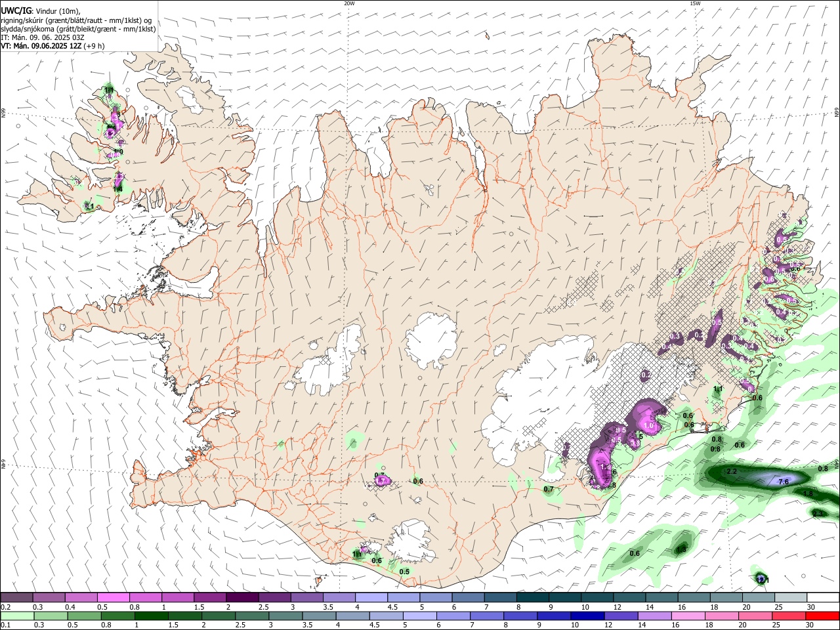Pick lower legend swatch starting at 25
Screen dimensions: 840x630
(789, 616)
